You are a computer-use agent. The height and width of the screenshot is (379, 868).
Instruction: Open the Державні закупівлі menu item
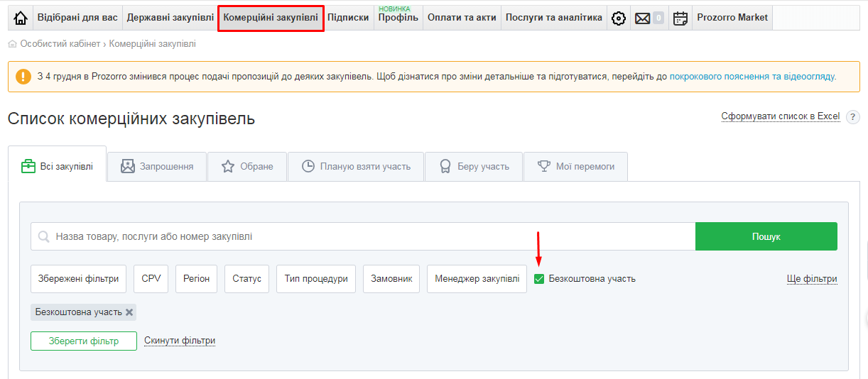tap(170, 18)
